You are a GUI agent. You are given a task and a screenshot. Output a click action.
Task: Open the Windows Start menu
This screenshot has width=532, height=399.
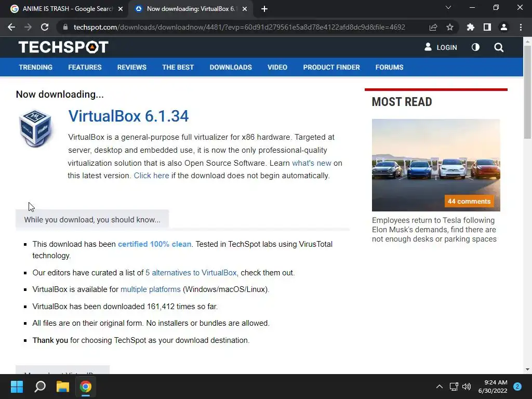click(17, 387)
